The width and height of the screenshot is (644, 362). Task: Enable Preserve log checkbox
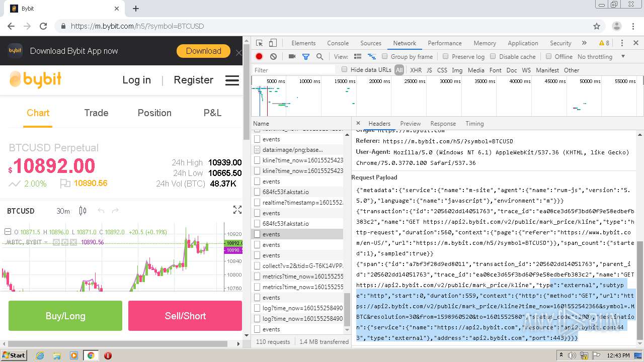[445, 57]
